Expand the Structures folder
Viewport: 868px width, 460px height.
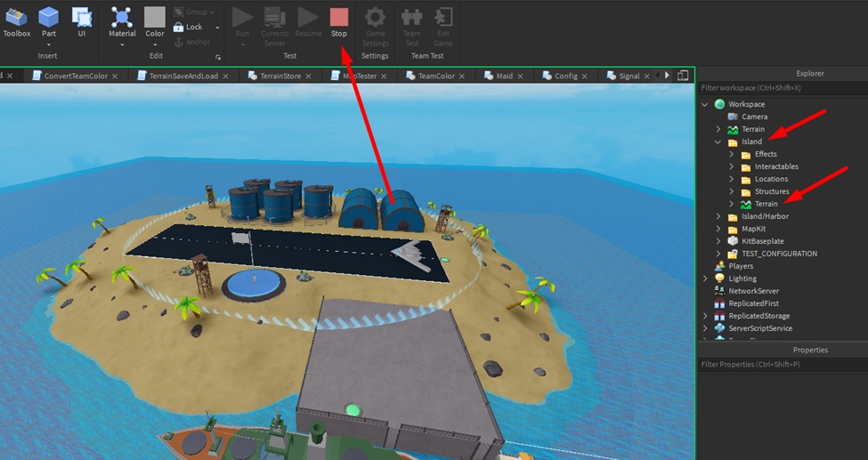point(731,191)
